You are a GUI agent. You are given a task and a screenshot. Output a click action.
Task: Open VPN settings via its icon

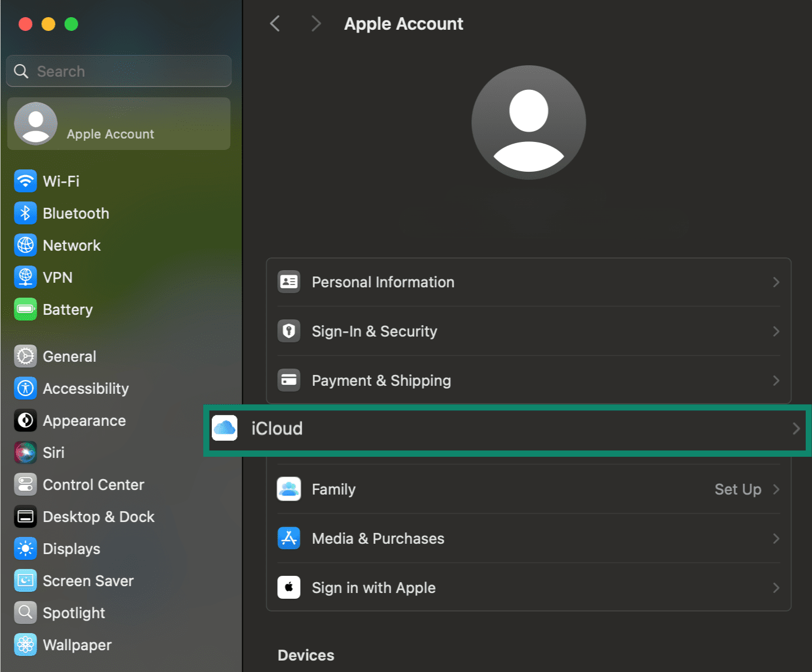click(x=25, y=277)
